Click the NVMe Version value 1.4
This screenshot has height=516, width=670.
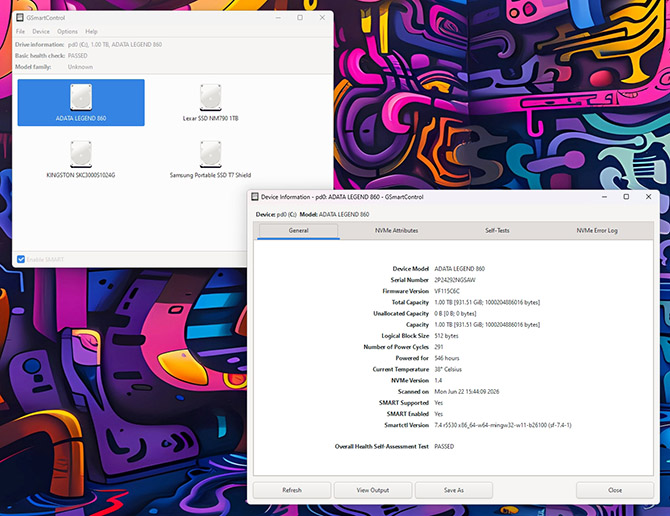[x=438, y=381]
